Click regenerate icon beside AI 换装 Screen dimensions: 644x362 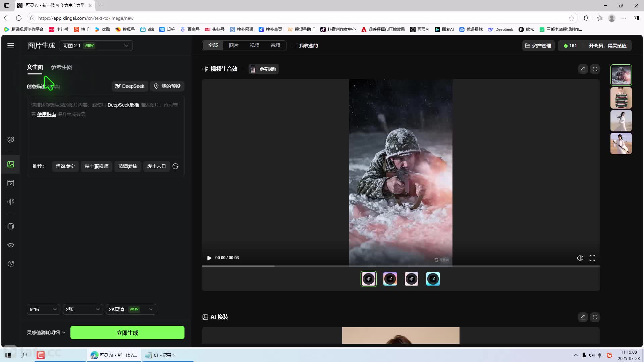(x=595, y=317)
